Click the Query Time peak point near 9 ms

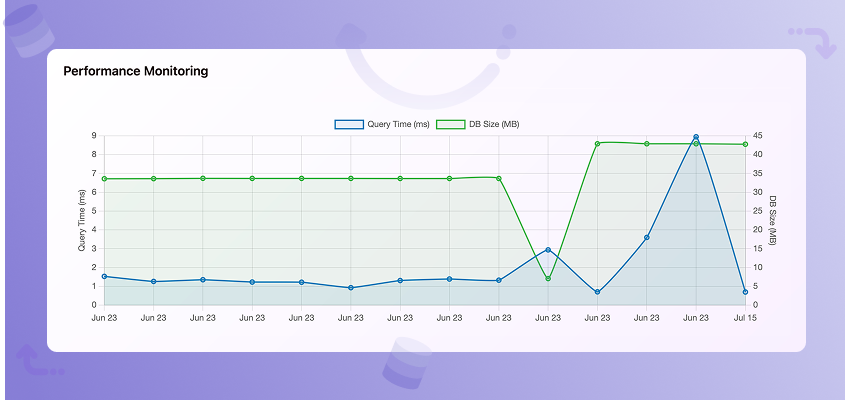[x=696, y=137]
